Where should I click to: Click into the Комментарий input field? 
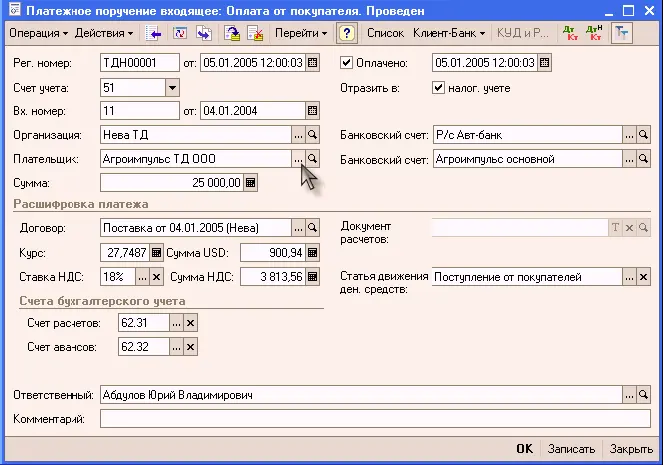[375, 419]
